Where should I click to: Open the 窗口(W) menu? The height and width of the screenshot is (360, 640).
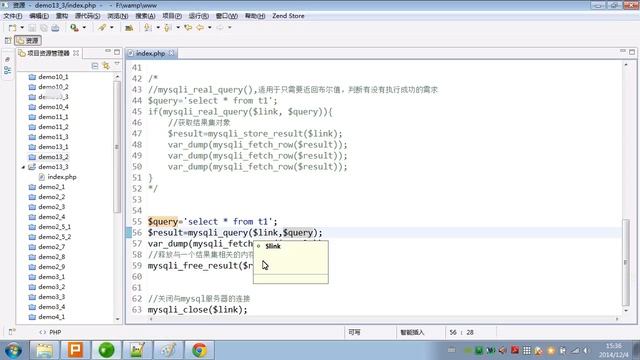[227, 16]
